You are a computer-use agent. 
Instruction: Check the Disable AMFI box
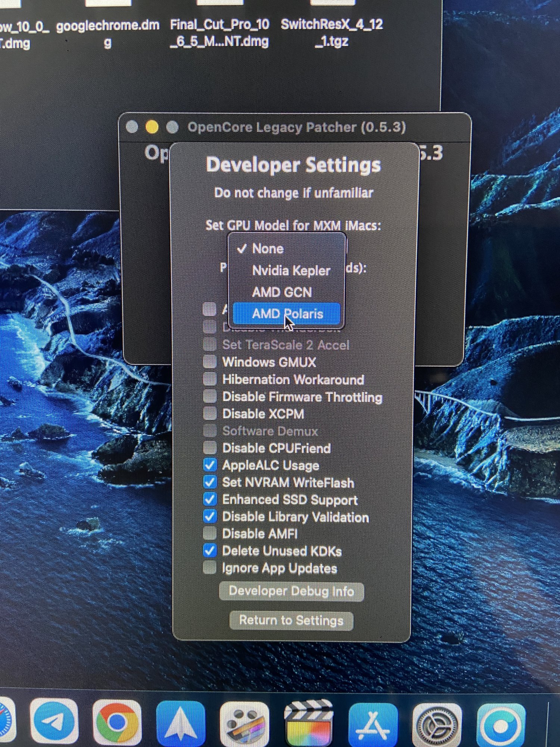click(210, 533)
